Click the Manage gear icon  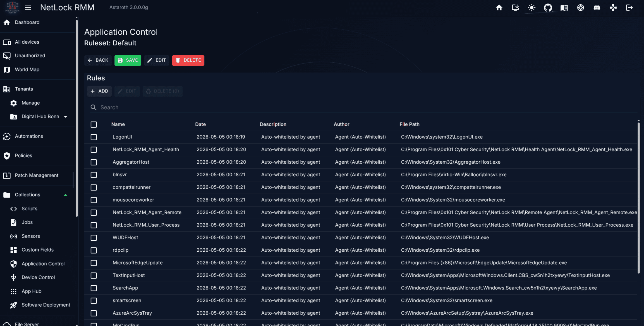click(x=14, y=103)
